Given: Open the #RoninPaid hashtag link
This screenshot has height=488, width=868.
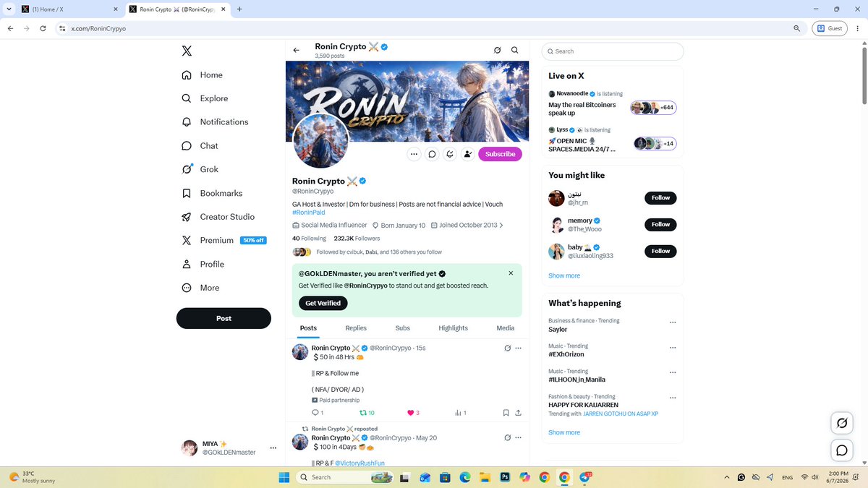Looking at the screenshot, I should coord(309,213).
